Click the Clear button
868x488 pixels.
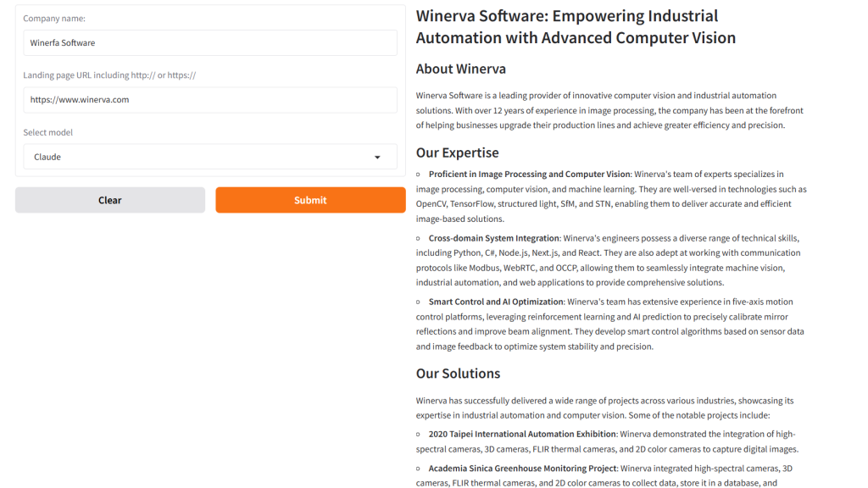(110, 200)
